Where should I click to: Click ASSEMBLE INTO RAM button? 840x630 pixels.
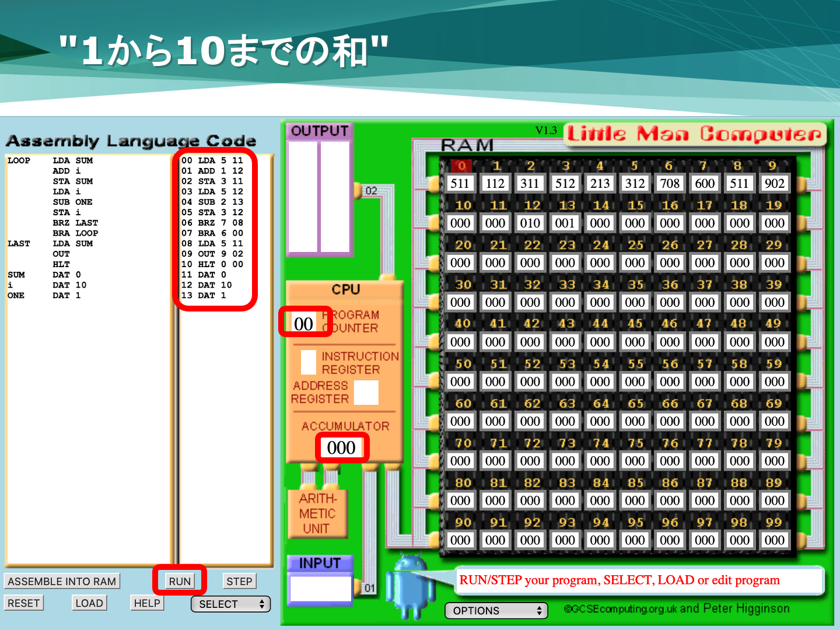[x=62, y=581]
